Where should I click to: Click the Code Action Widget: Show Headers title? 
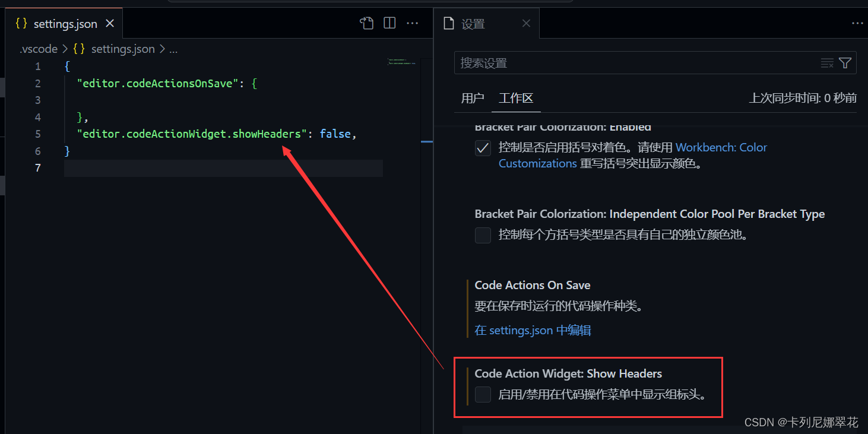coord(568,374)
